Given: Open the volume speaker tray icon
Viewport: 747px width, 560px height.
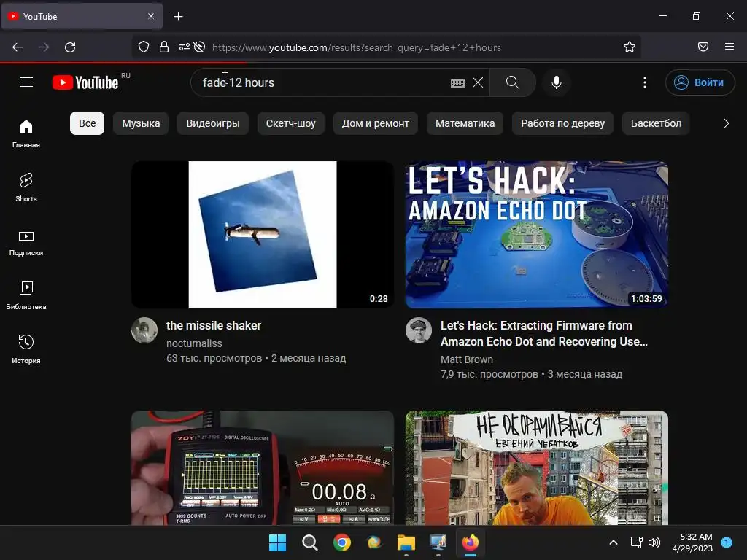Looking at the screenshot, I should tap(654, 542).
